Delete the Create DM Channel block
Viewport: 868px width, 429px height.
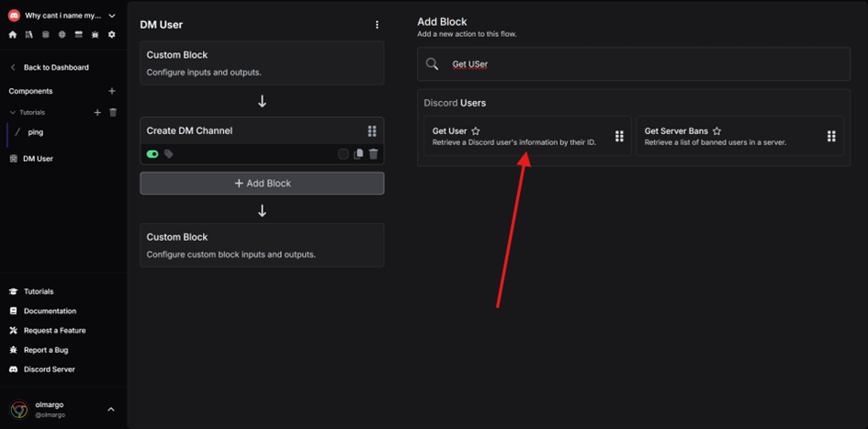pyautogui.click(x=374, y=154)
